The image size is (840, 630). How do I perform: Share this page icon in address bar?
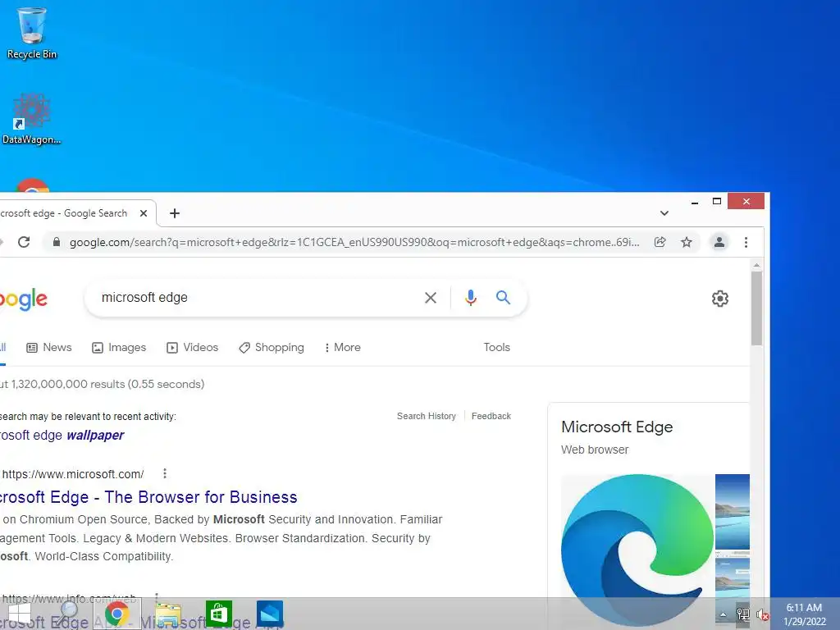coord(660,242)
